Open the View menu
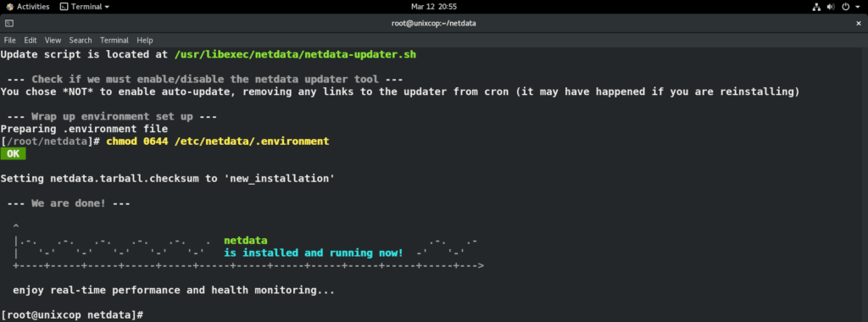The image size is (868, 322). click(53, 41)
